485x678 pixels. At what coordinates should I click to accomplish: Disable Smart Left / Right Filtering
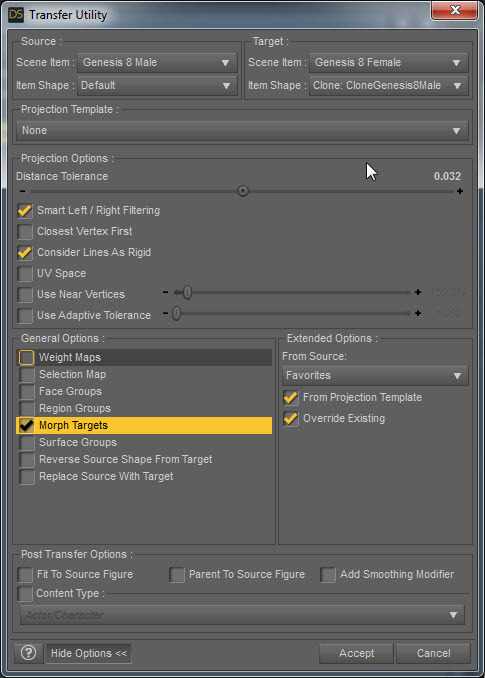tap(25, 211)
